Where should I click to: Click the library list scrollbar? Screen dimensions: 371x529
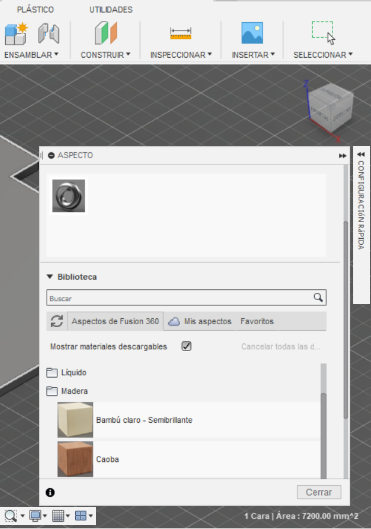click(323, 436)
